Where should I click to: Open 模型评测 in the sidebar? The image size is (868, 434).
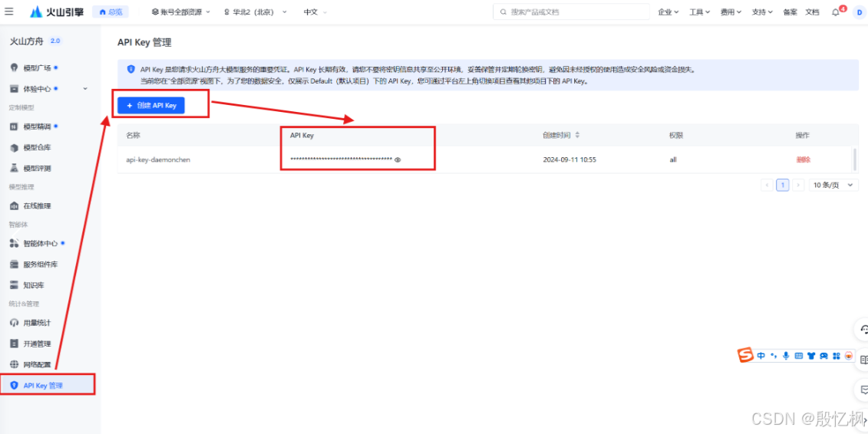click(x=37, y=168)
